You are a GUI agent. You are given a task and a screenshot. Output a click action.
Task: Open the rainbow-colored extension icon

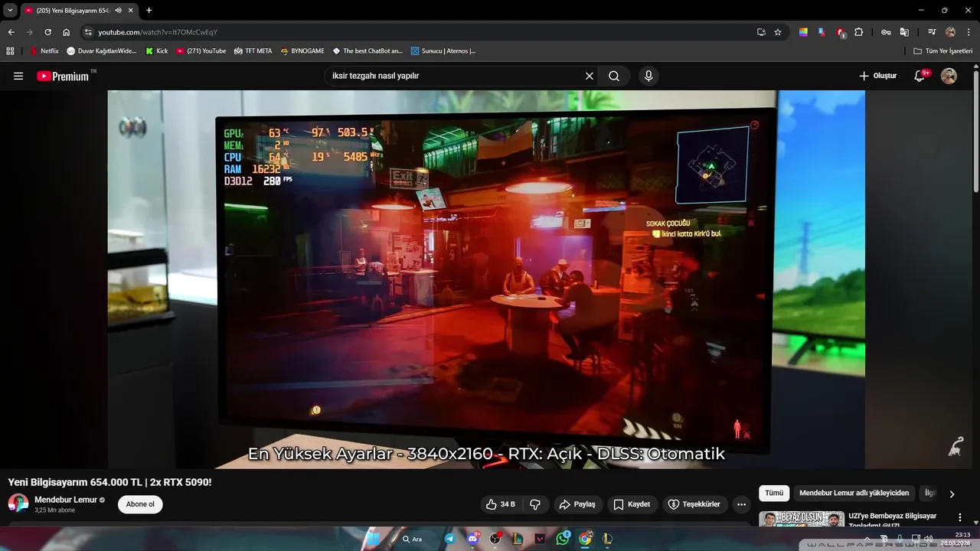[x=803, y=32]
